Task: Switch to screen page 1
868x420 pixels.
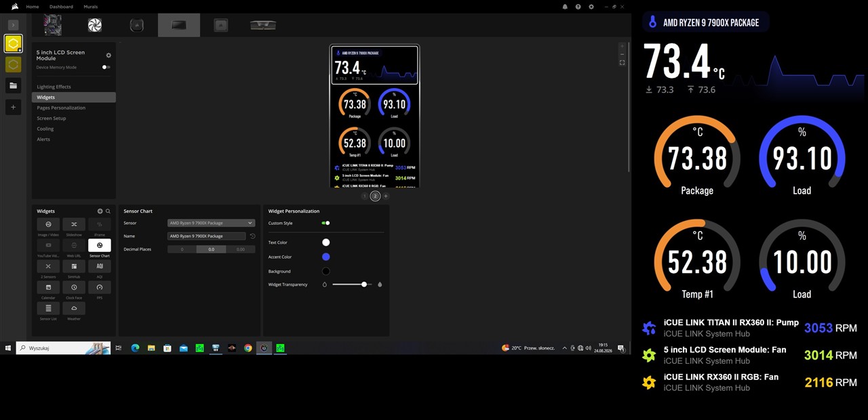Action: coord(364,196)
